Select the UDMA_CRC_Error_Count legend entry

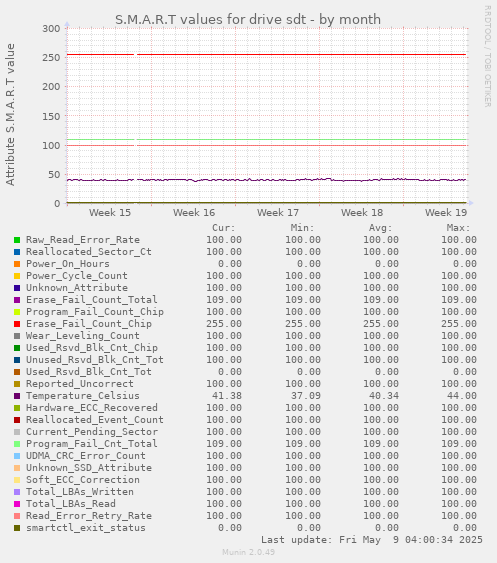tap(85, 456)
